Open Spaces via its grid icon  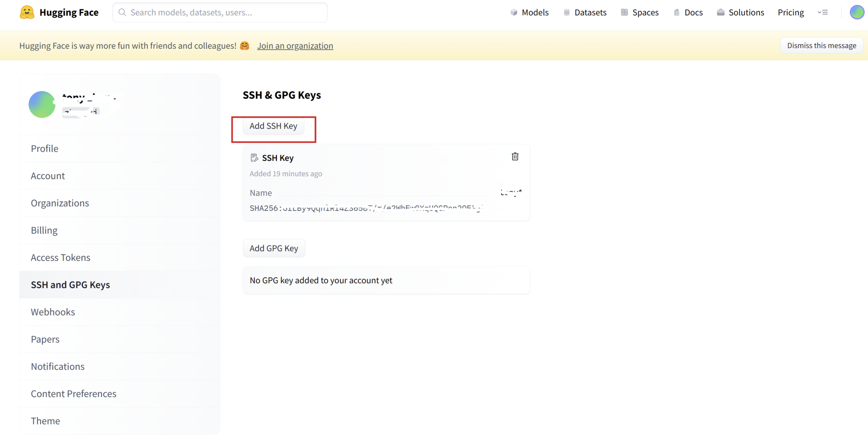click(624, 12)
